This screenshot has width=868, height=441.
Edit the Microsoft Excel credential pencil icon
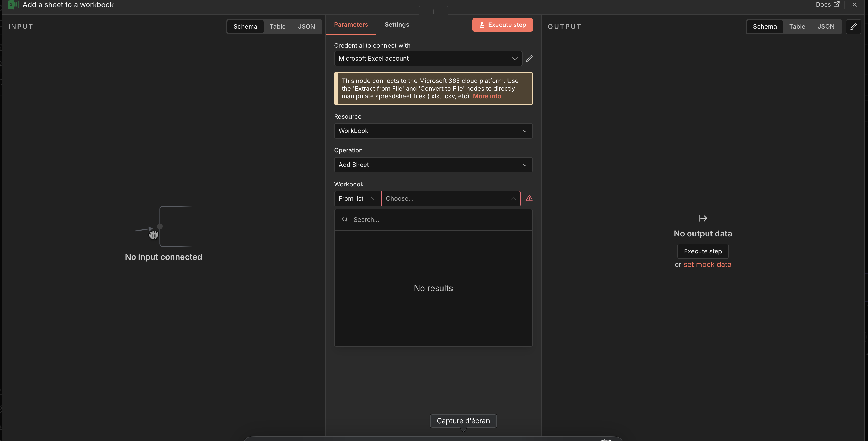click(x=529, y=59)
